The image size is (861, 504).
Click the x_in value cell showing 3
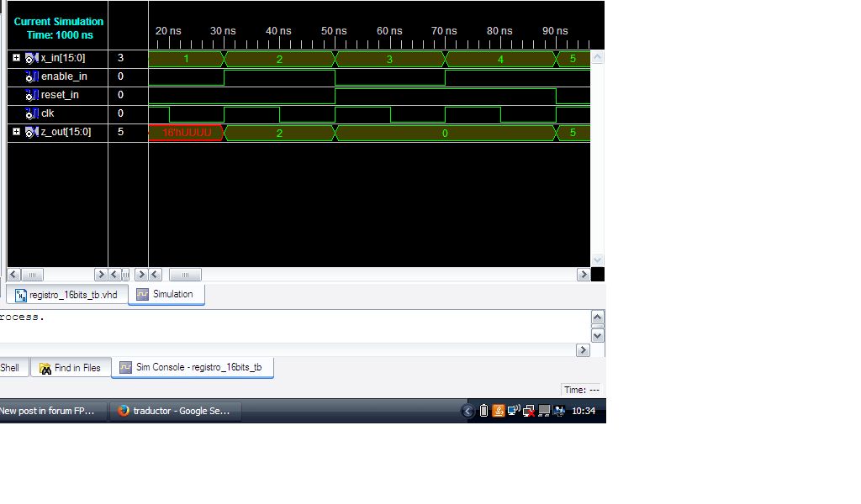coord(121,58)
